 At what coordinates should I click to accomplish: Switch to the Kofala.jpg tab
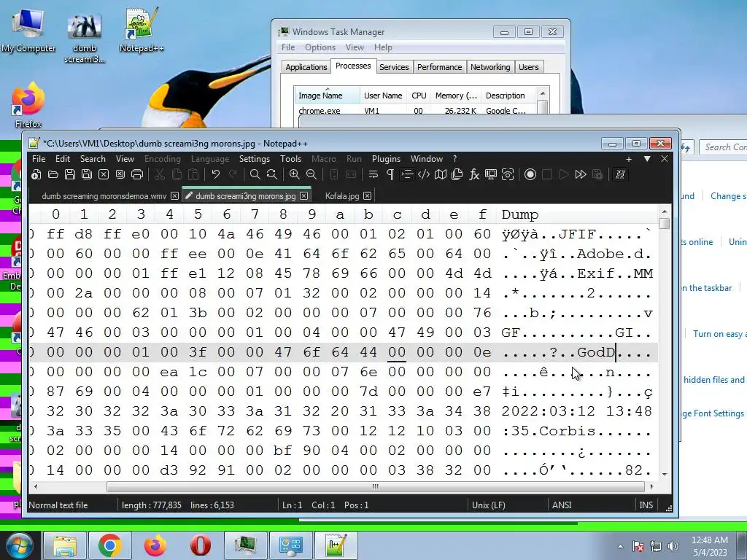342,196
